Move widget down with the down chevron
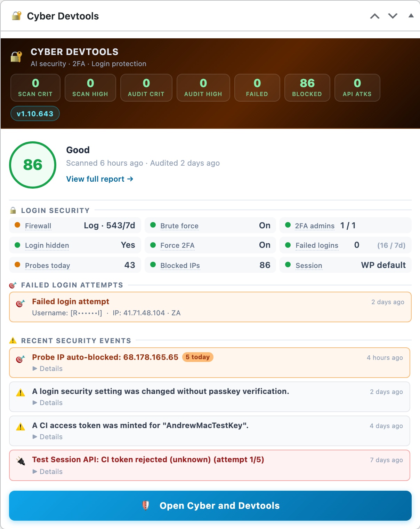Screen dimensions: 420x529 393,16
